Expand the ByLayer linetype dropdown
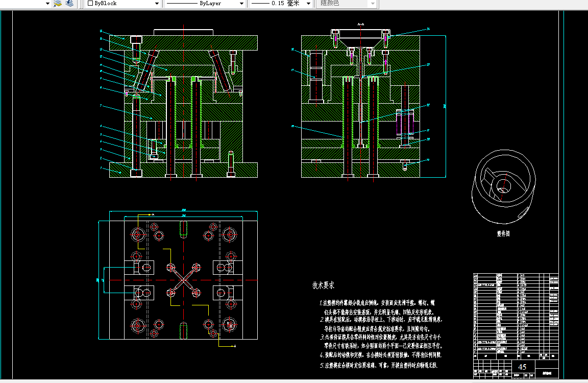 (x=241, y=4)
